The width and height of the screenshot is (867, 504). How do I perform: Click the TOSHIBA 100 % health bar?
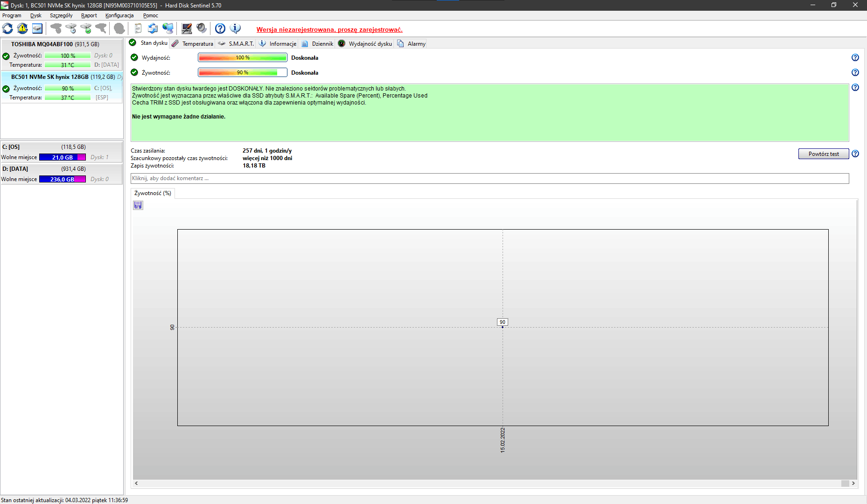(x=68, y=56)
